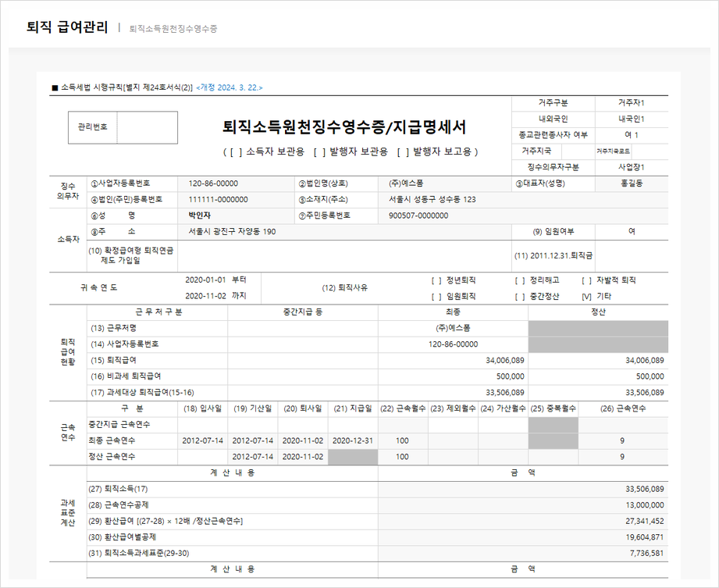Click 퇴사일 2020-11-02 in 정산 근속연수 row
This screenshot has width=719, height=588.
tap(303, 457)
